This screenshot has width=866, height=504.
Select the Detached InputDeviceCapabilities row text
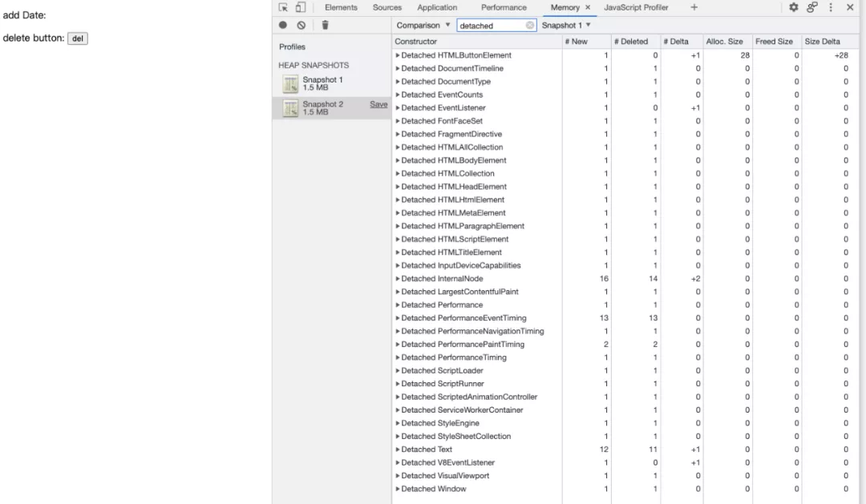460,265
